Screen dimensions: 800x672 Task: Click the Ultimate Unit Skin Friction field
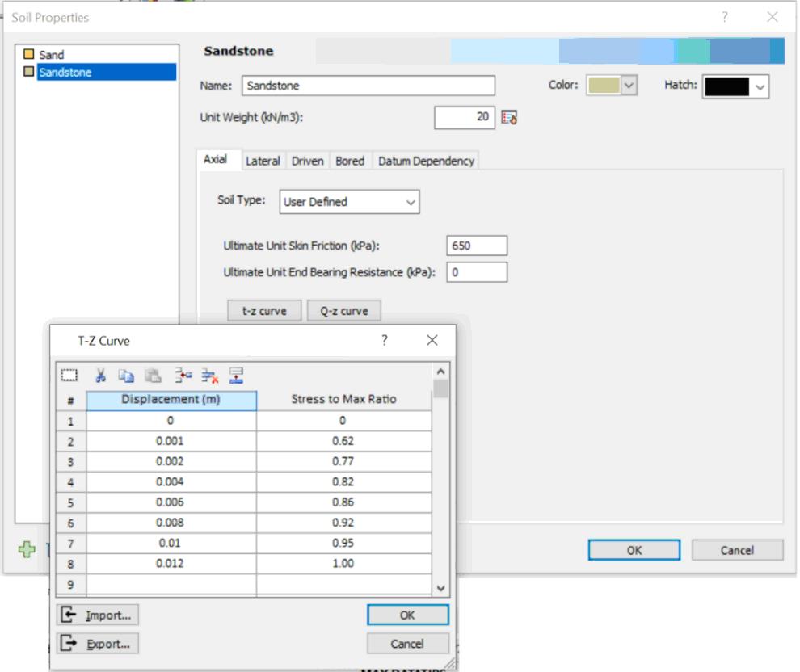tap(476, 246)
